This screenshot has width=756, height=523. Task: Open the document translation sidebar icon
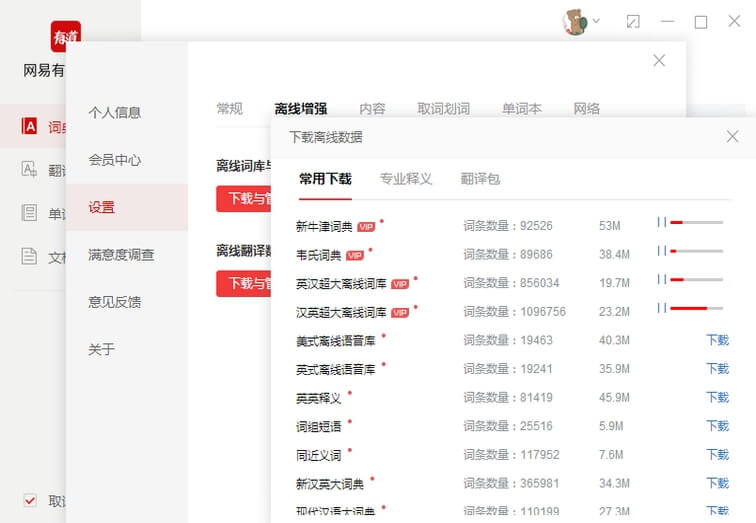tap(30, 257)
